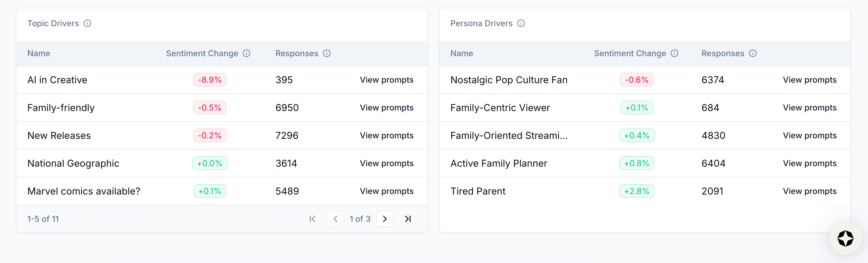Open the floating sparkle assistant button

[x=845, y=238]
